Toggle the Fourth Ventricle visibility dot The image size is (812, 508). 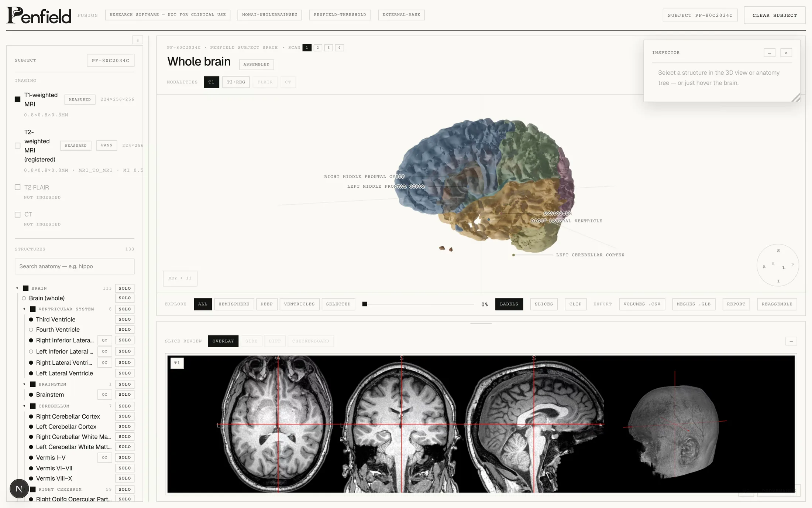tap(31, 330)
